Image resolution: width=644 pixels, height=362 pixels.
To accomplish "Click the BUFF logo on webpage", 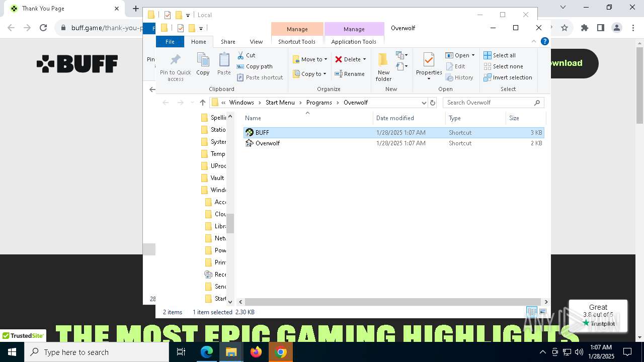I will click(x=77, y=64).
